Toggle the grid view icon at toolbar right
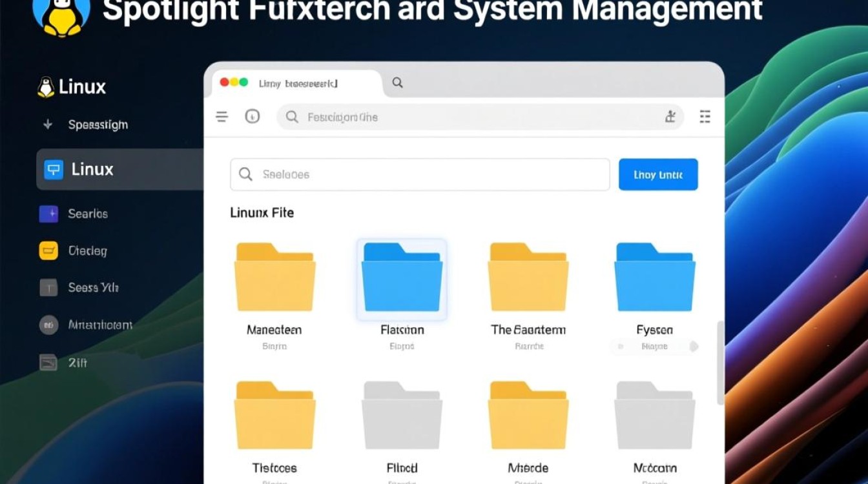The image size is (868, 484). (705, 117)
